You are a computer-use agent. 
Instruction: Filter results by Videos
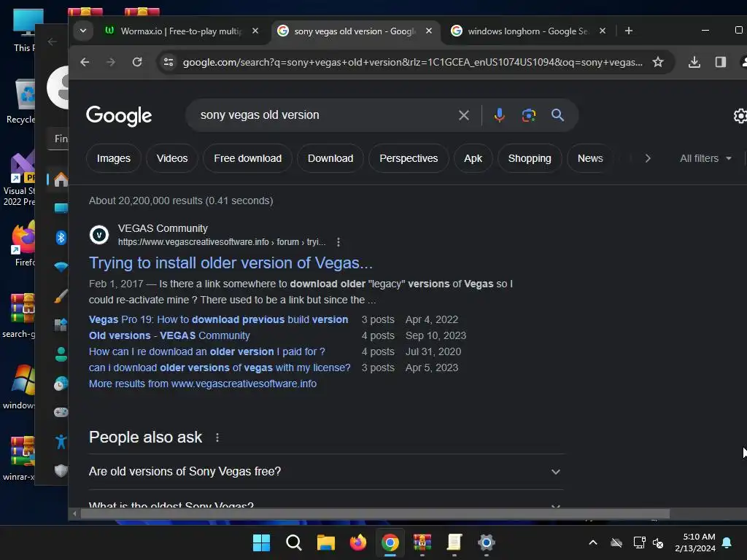click(x=172, y=158)
